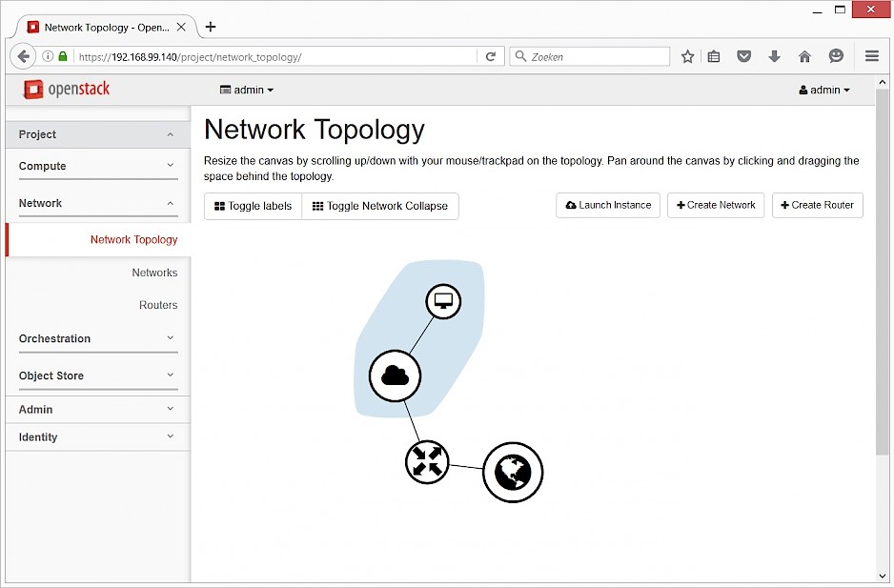Expand the Compute section
The height and width of the screenshot is (588, 894).
[97, 166]
